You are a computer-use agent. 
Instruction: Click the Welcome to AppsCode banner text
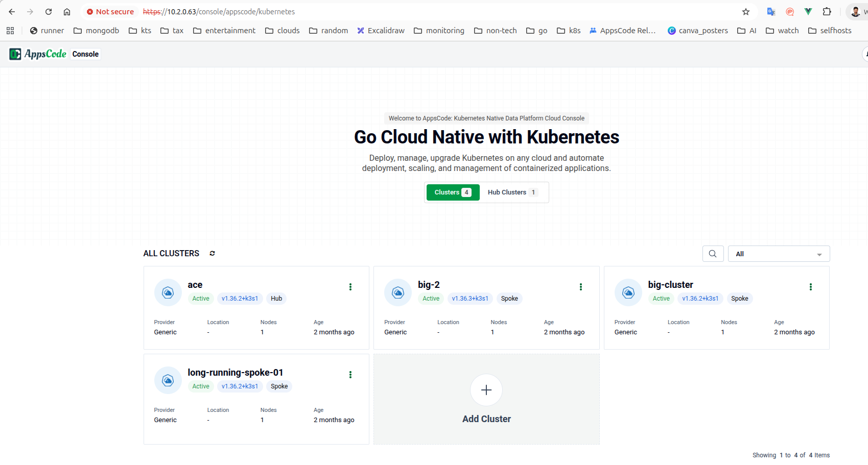[486, 118]
